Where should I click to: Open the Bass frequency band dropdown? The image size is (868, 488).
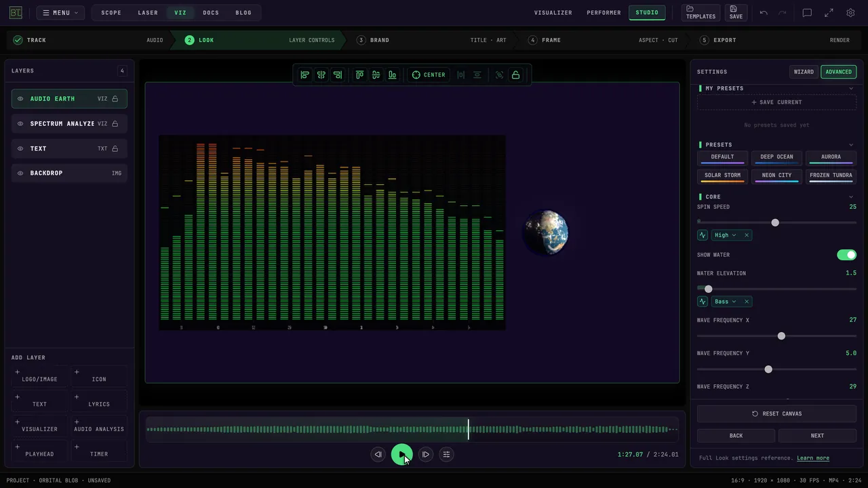click(x=725, y=302)
